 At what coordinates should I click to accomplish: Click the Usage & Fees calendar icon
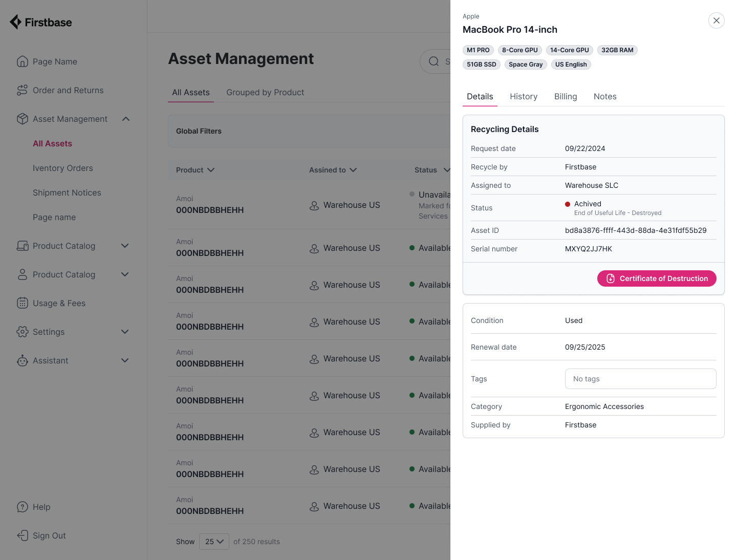click(x=23, y=303)
